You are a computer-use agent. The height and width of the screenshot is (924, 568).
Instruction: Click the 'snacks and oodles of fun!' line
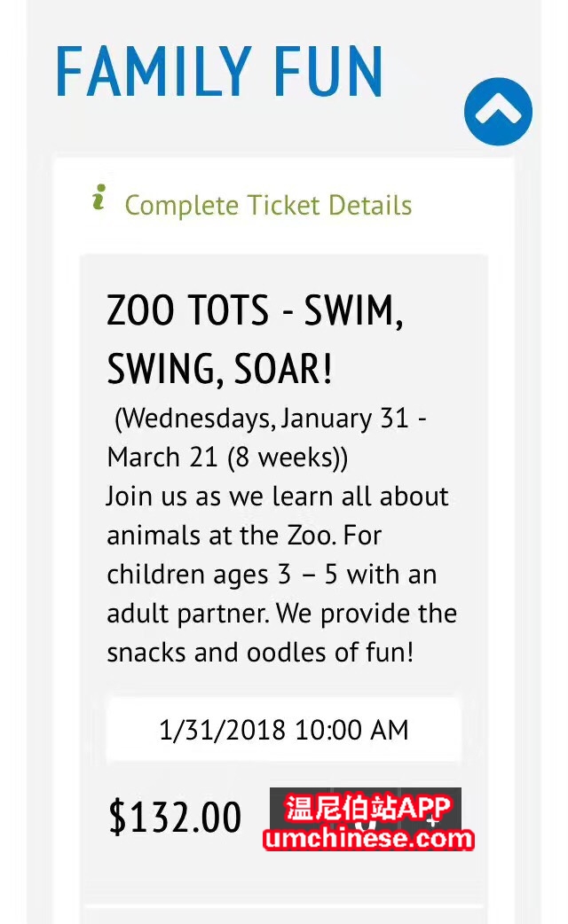click(x=260, y=653)
